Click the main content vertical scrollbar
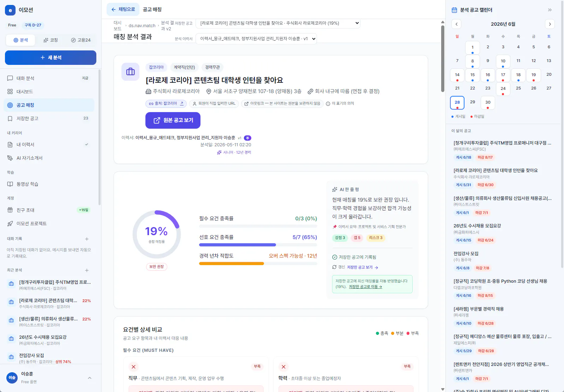Screen dimensions: 564x392 pyautogui.click(x=443, y=58)
